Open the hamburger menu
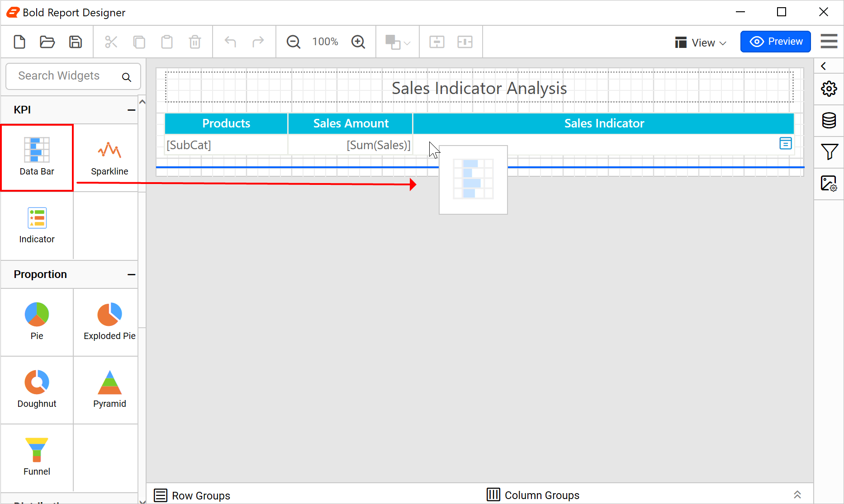Image resolution: width=844 pixels, height=504 pixels. coord(829,41)
